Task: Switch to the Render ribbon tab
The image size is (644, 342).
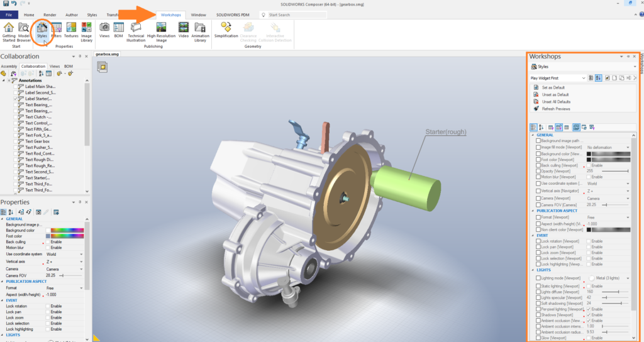Action: pos(50,14)
